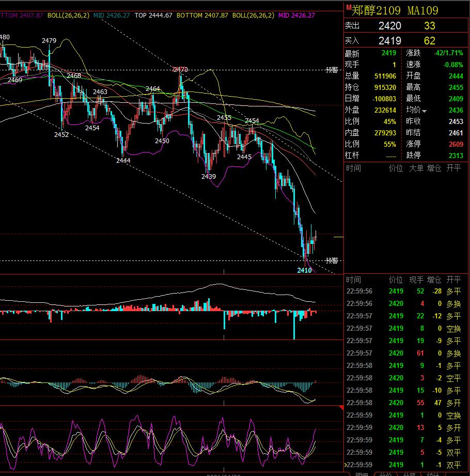The image size is (470, 476).
Task: Click the 卖出 volume 33
Action: click(x=429, y=26)
